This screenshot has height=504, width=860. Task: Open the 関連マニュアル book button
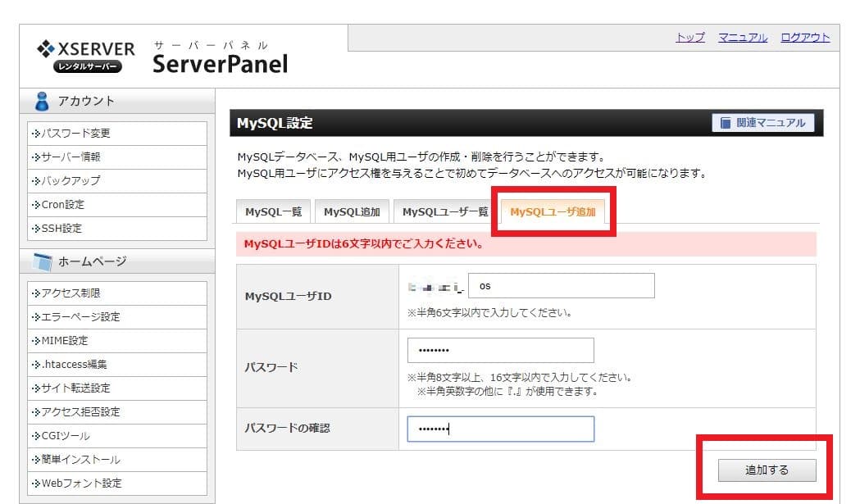click(763, 123)
